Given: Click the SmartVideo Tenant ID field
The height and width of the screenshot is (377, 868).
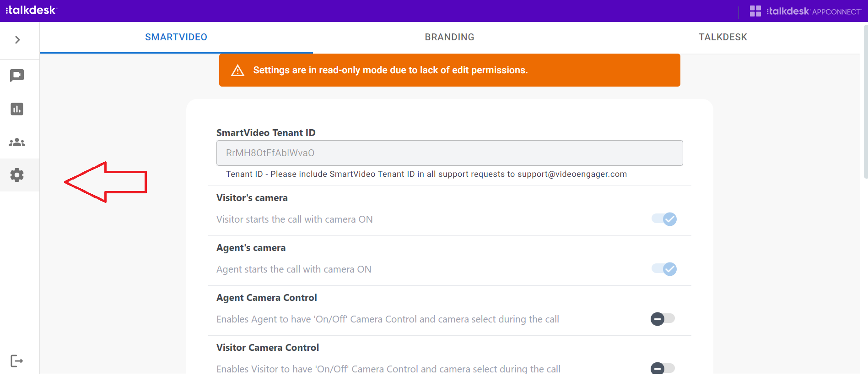Looking at the screenshot, I should point(449,153).
